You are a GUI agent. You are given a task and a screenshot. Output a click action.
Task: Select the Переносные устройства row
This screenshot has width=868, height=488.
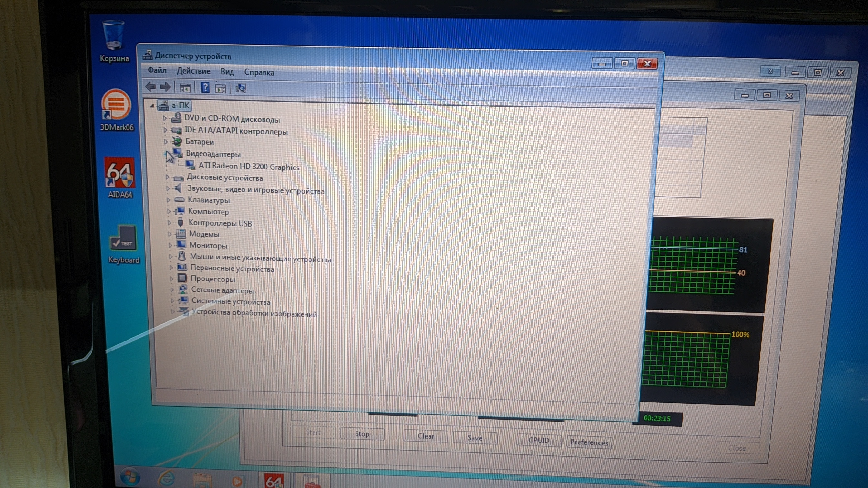click(232, 269)
